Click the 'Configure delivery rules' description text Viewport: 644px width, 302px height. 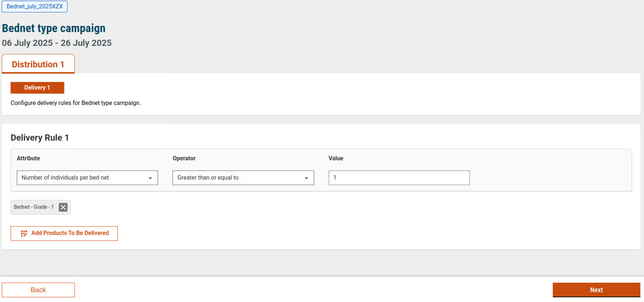[75, 103]
